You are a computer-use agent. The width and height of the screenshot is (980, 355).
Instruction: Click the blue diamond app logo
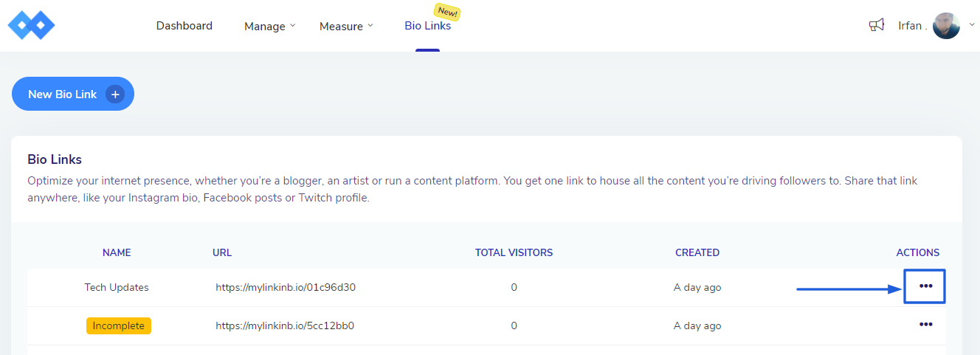pos(31,26)
